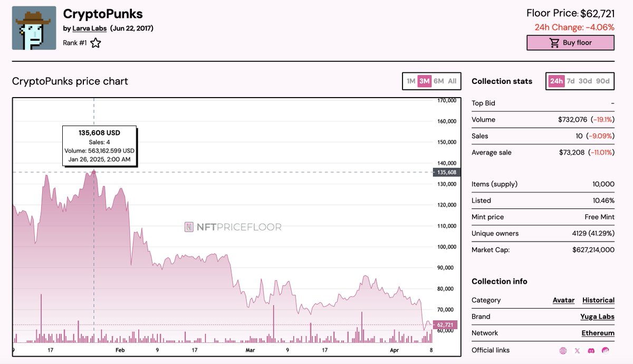633x364 pixels.
Task: Switch collection stats to 30d
Action: [585, 81]
